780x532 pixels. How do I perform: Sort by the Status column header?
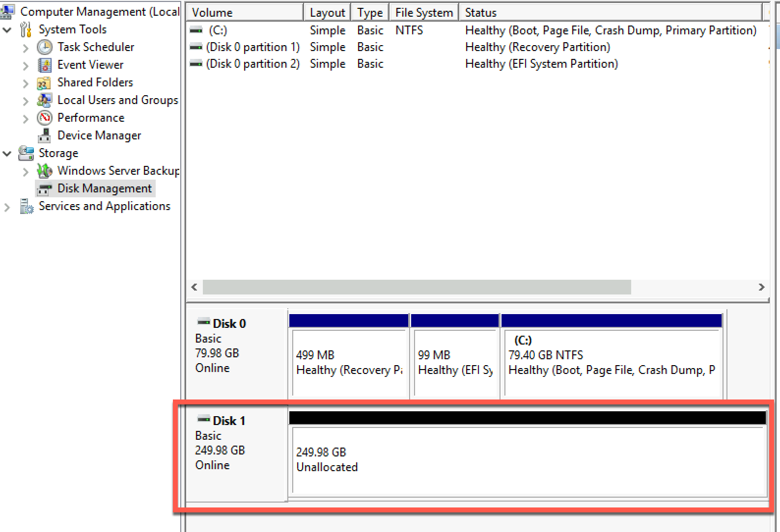click(x=611, y=12)
